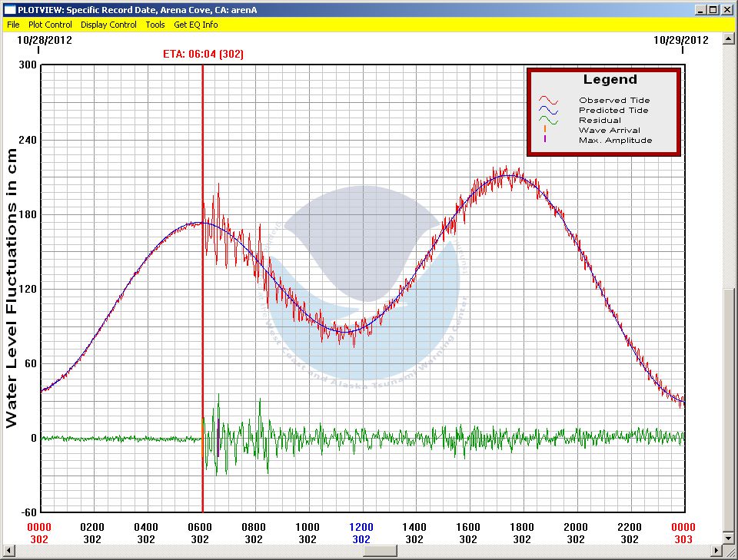Screen dimensions: 738x560
Task: Click the red ETA 06:04 label
Action: 203,54
